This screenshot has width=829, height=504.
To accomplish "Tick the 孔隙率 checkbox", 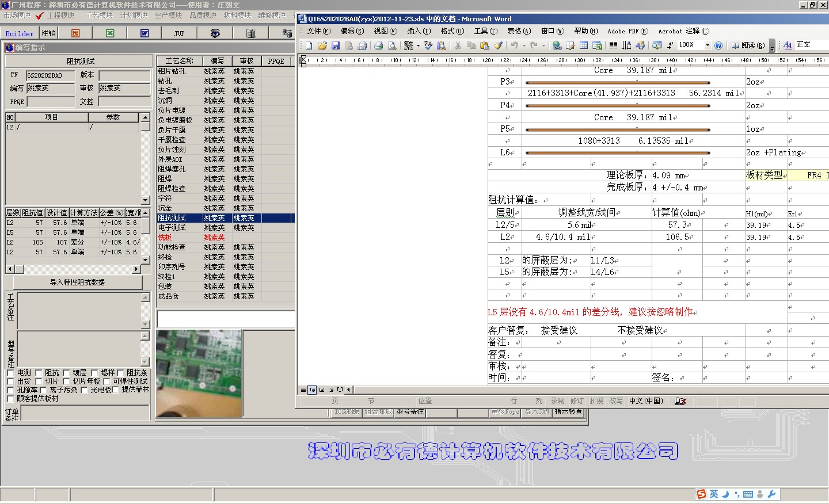I will [x=10, y=390].
